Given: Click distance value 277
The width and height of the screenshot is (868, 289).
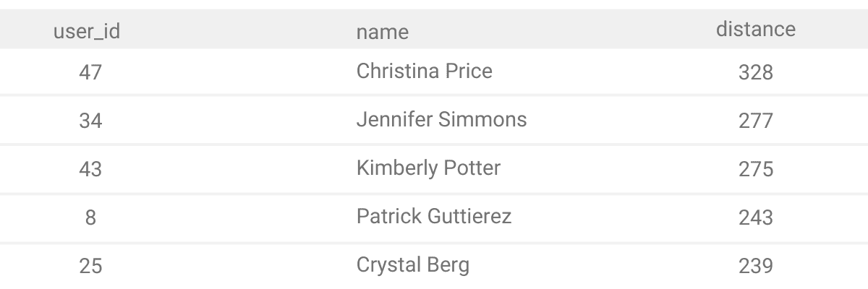Looking at the screenshot, I should coord(756,121).
